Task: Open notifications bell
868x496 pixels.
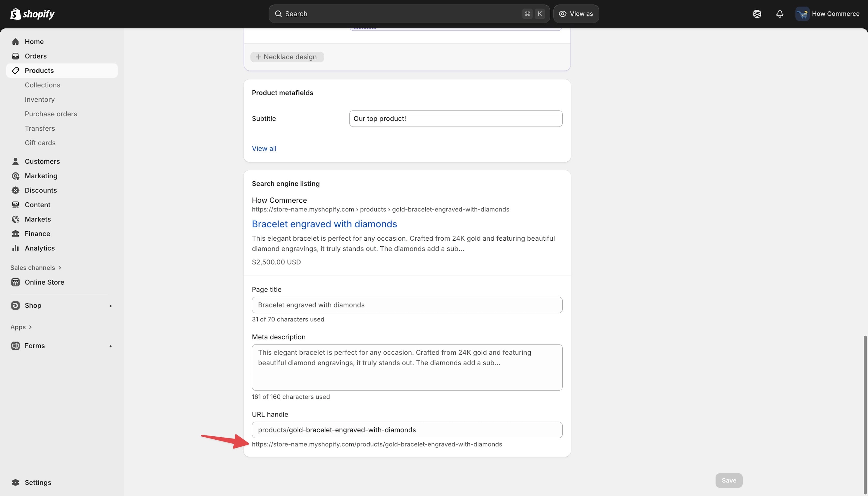Action: pyautogui.click(x=780, y=14)
